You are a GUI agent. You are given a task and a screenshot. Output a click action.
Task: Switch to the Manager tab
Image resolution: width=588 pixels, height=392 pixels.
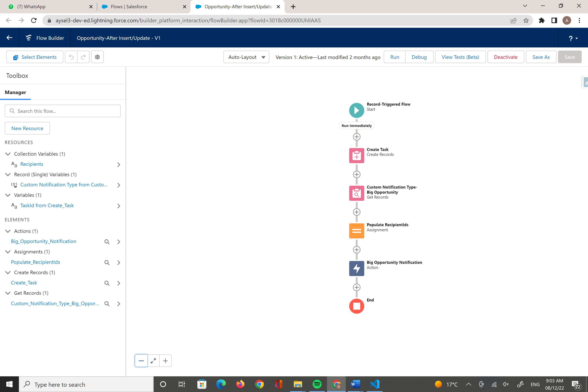click(x=15, y=92)
